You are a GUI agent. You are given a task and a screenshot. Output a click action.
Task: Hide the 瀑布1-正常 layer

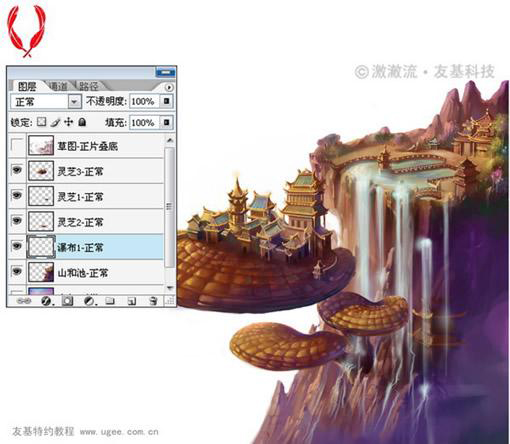(x=17, y=246)
